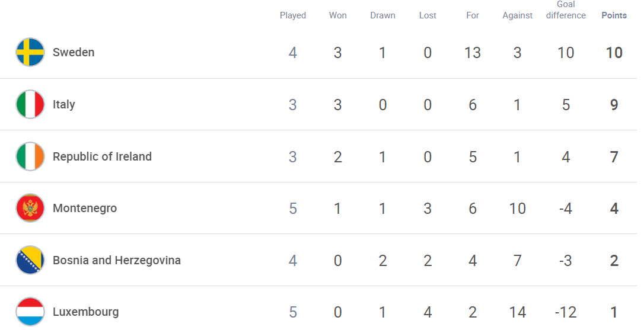Click the Against column header

pos(517,15)
